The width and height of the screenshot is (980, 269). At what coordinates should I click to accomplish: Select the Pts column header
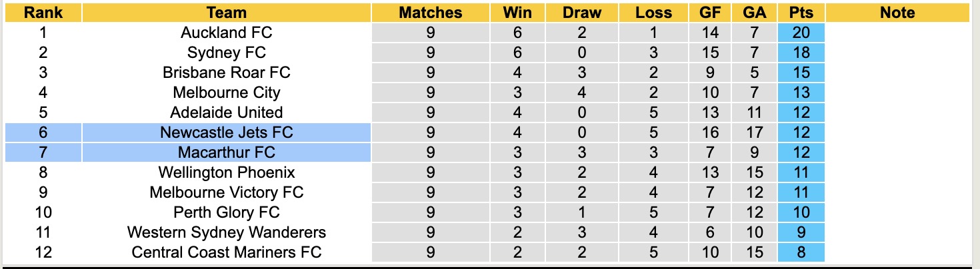[801, 13]
